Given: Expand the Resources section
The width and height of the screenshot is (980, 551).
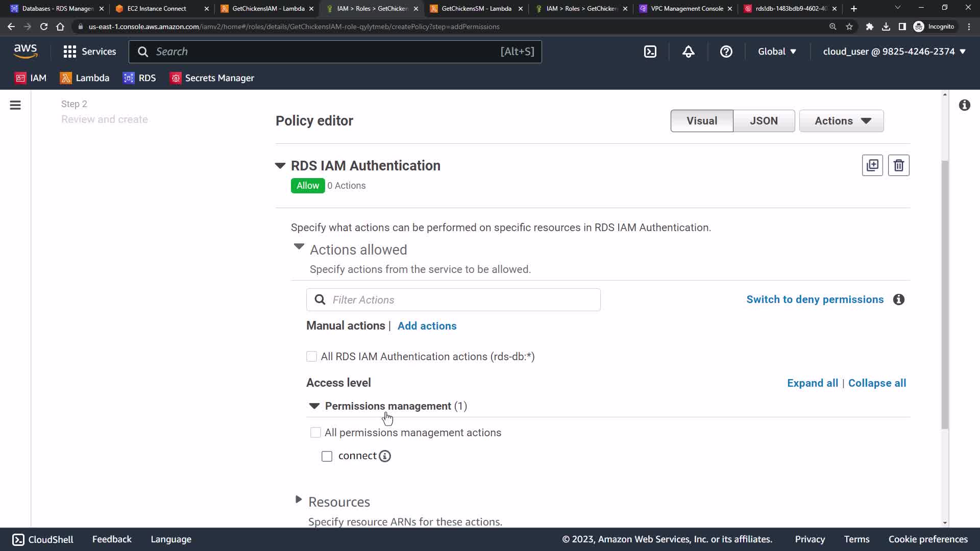Looking at the screenshot, I should click(x=299, y=500).
